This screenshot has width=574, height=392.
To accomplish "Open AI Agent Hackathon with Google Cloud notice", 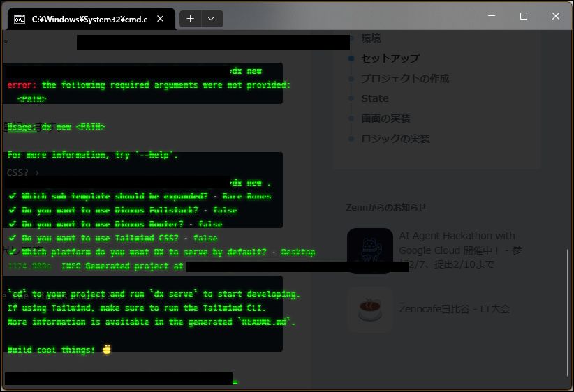I will (460, 250).
